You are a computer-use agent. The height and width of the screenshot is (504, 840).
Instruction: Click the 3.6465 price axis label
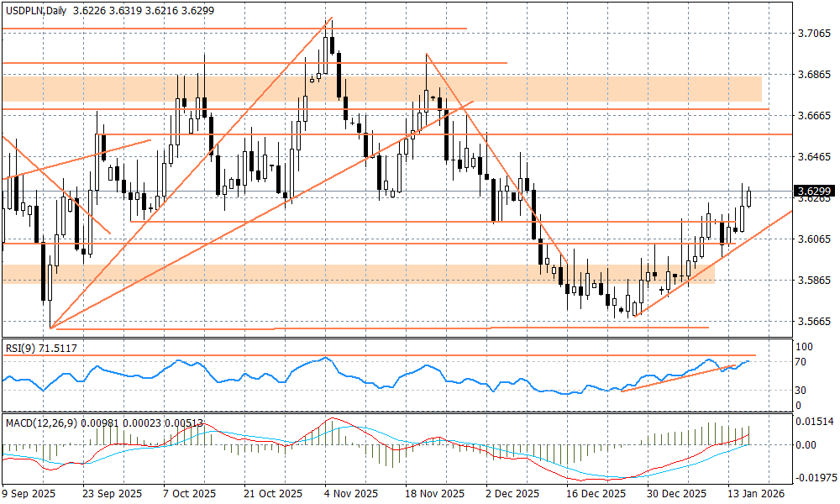pyautogui.click(x=814, y=157)
